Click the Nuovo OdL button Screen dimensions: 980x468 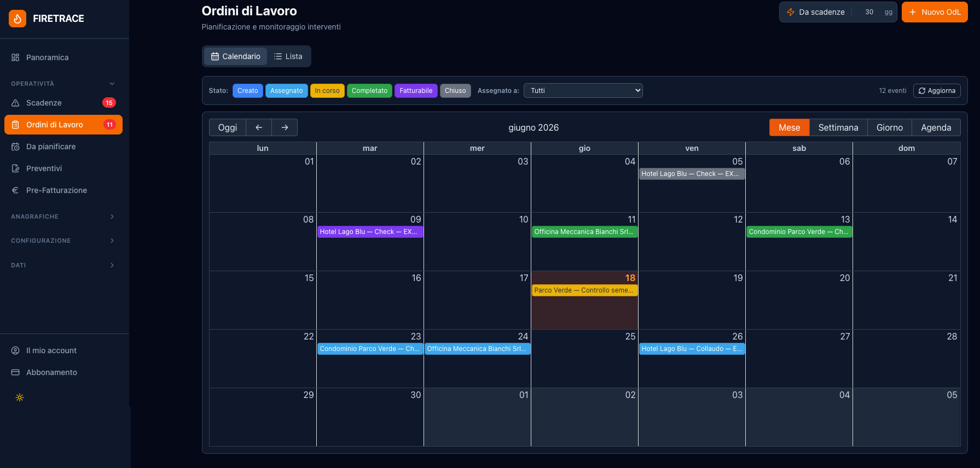pyautogui.click(x=935, y=12)
